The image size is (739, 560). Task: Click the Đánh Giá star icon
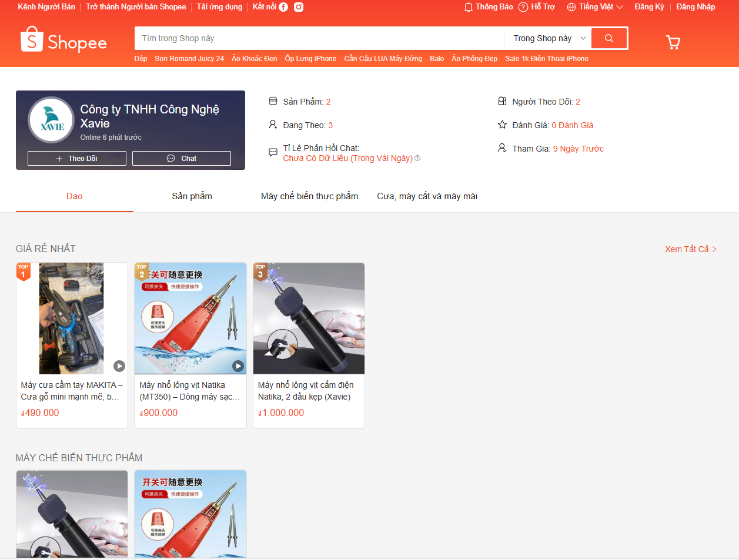(x=502, y=125)
